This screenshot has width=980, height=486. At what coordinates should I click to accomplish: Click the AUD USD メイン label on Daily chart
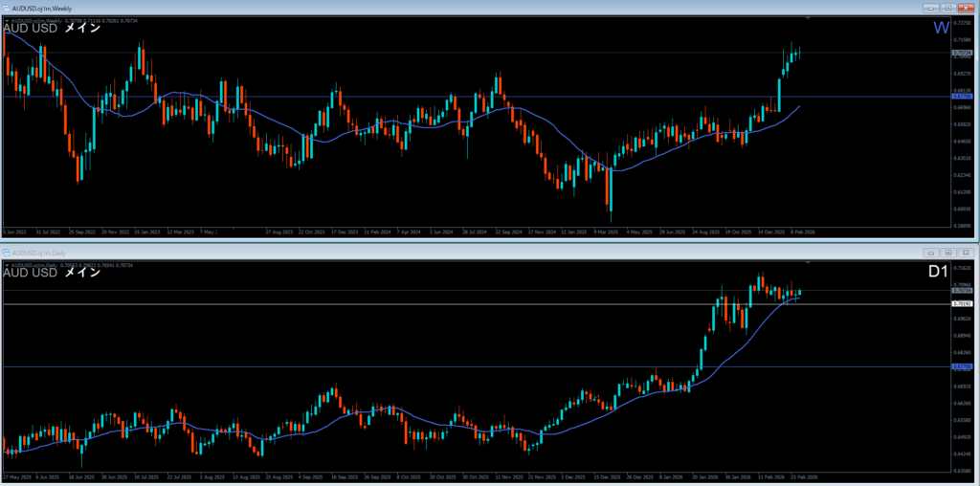coord(51,273)
